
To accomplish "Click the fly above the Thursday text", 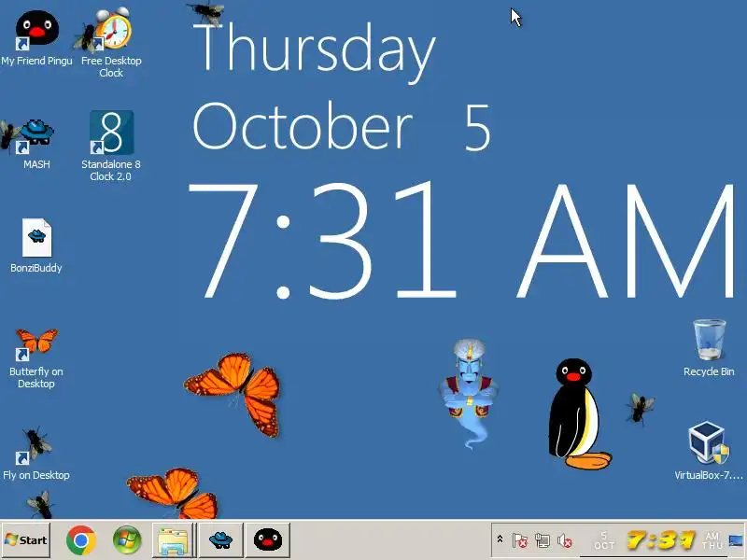I will (206, 12).
